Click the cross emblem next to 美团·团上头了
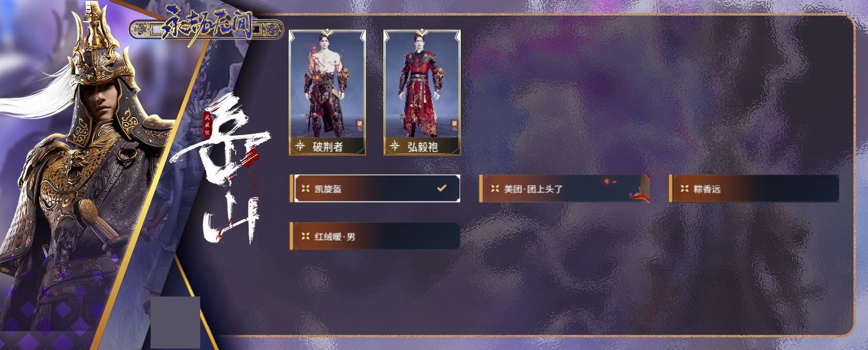 point(495,189)
